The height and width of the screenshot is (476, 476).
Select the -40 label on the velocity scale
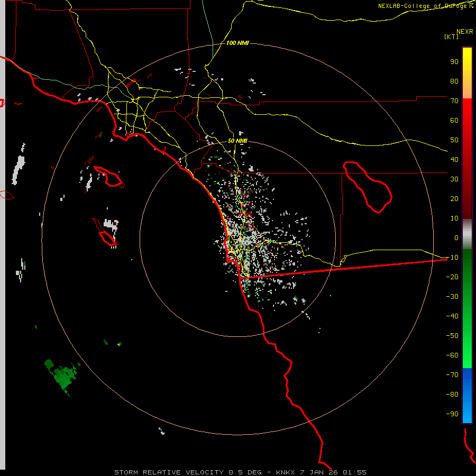tap(452, 316)
